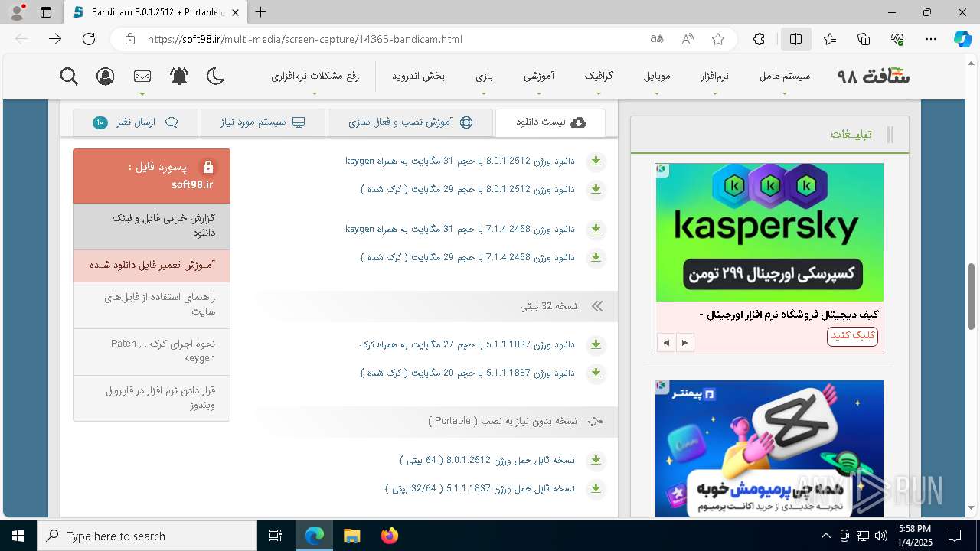
Task: Click the search magnifier icon in site header
Action: pyautogui.click(x=69, y=77)
